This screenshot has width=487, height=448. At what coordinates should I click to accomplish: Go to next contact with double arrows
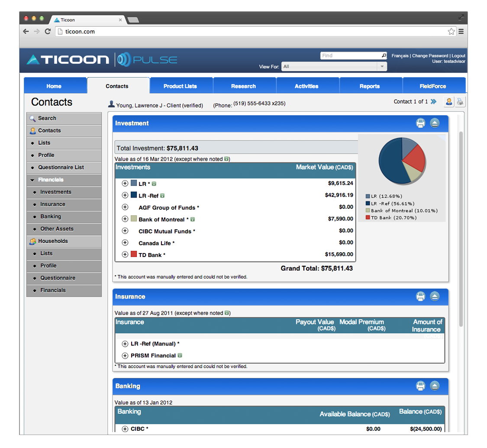434,102
